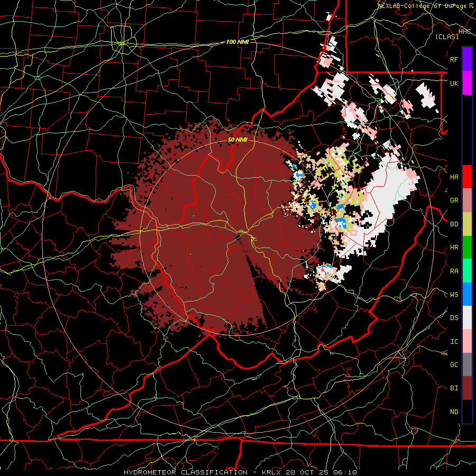The image size is (476, 476).
Task: Click the HHC product code label
Action: pos(465,32)
